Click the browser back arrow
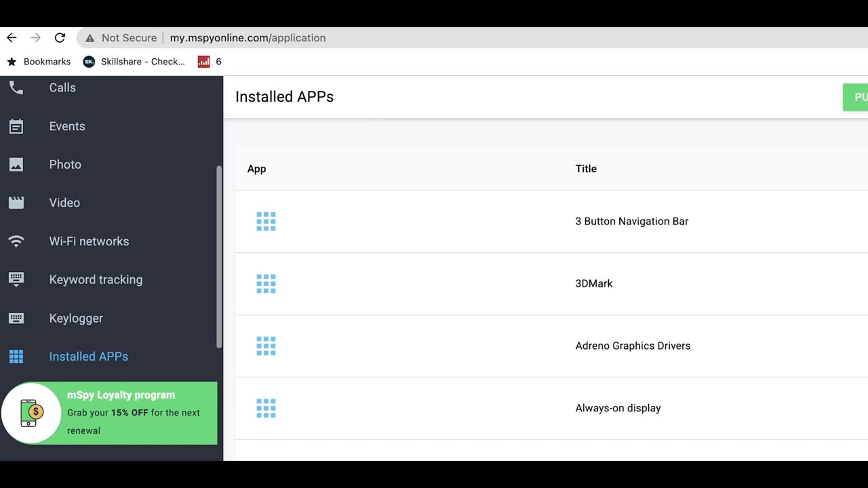 click(x=12, y=38)
